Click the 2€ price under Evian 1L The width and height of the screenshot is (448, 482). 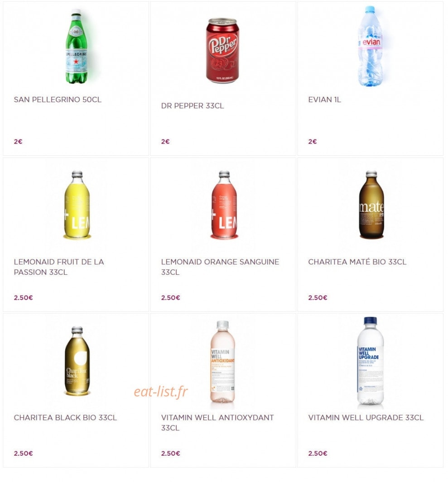[x=312, y=141]
